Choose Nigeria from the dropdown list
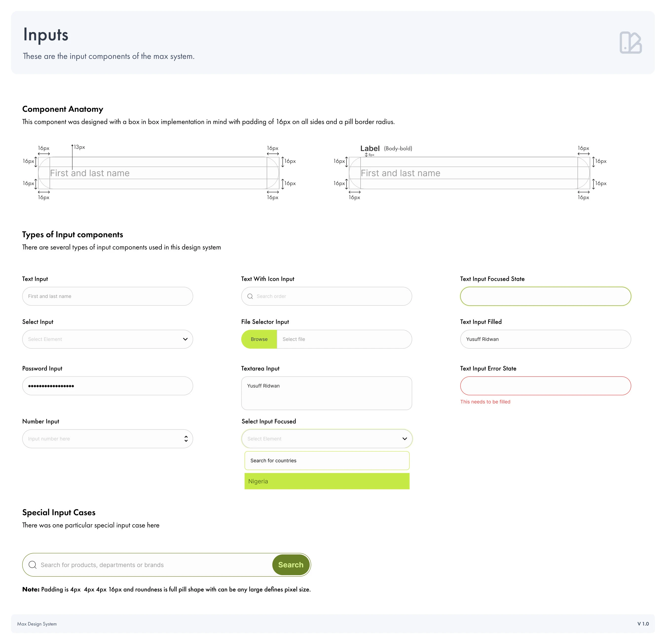The width and height of the screenshot is (666, 644). (x=327, y=481)
